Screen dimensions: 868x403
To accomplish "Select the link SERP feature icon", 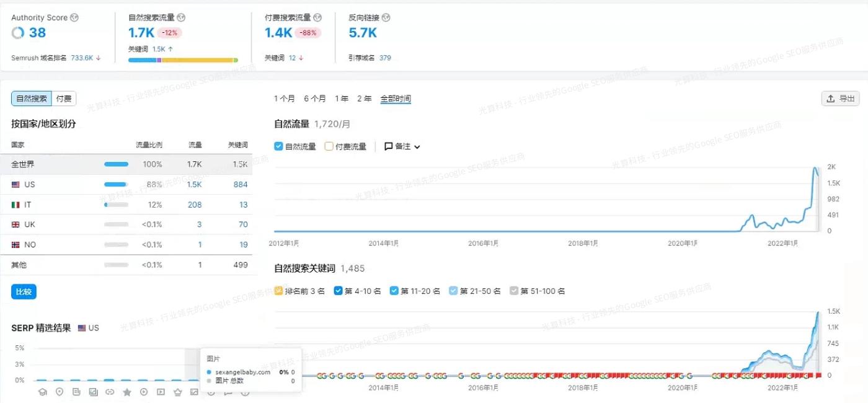I will click(x=110, y=392).
